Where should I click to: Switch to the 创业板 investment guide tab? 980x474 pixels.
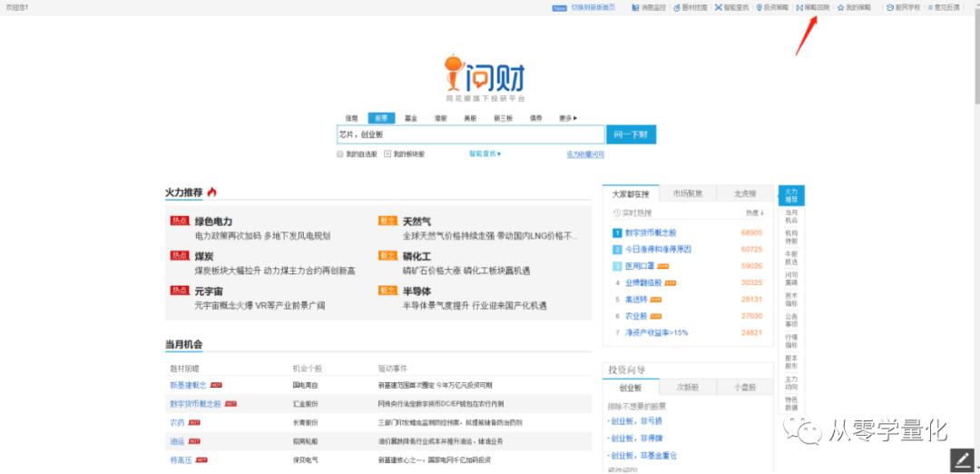tap(631, 387)
